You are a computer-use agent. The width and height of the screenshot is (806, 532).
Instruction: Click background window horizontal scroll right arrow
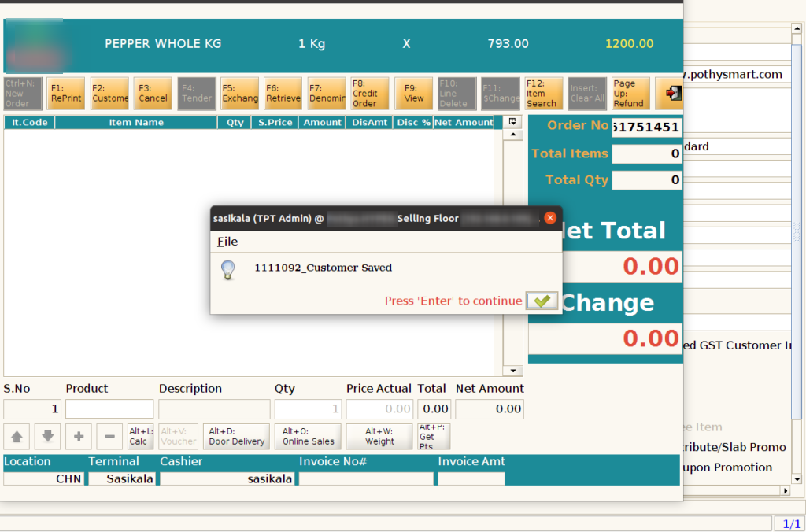[785, 491]
